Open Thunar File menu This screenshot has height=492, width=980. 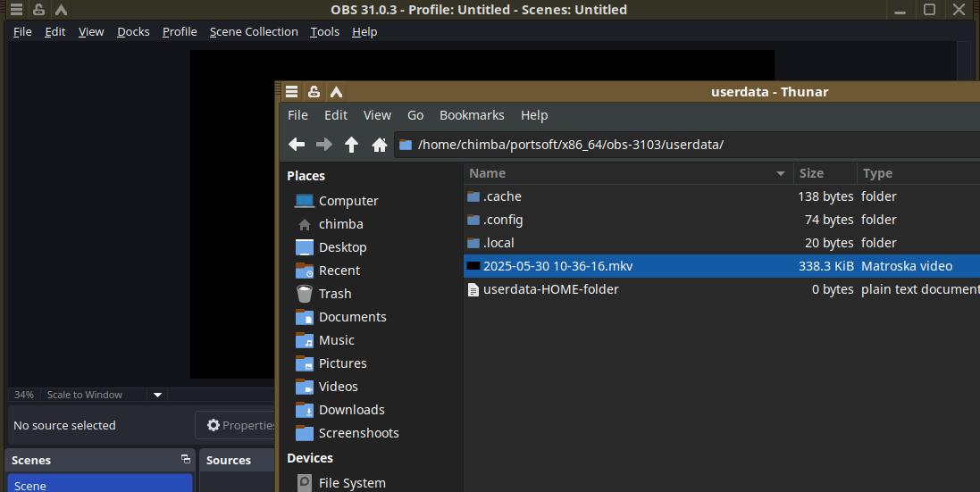click(x=297, y=115)
